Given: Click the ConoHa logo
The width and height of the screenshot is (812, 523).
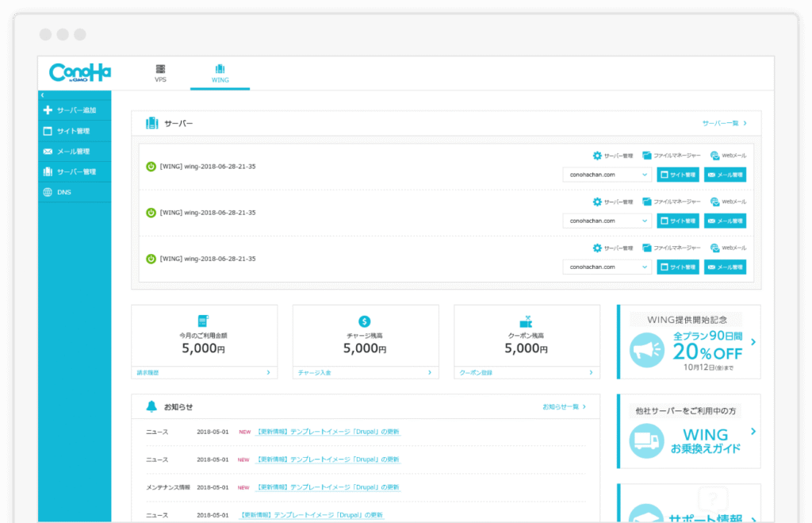Looking at the screenshot, I should pos(79,73).
